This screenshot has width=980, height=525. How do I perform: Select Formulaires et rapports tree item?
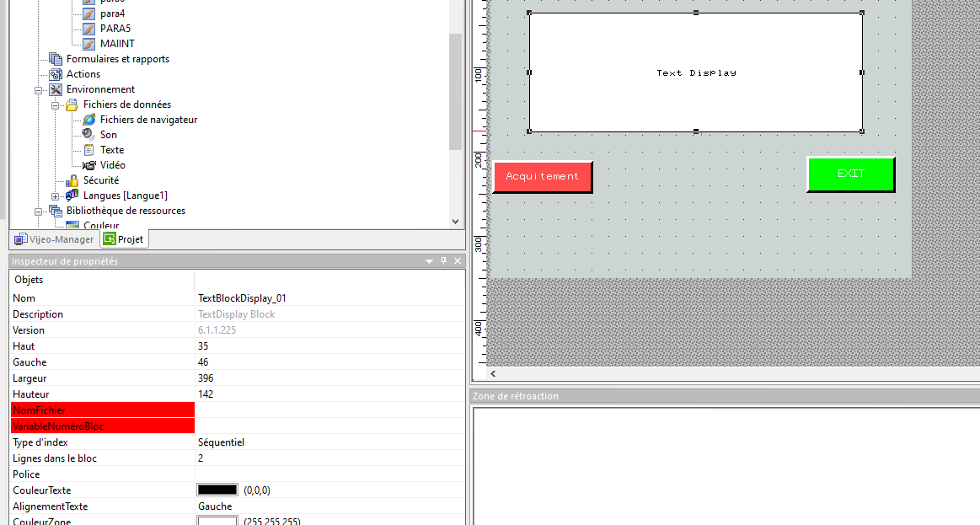click(x=118, y=59)
